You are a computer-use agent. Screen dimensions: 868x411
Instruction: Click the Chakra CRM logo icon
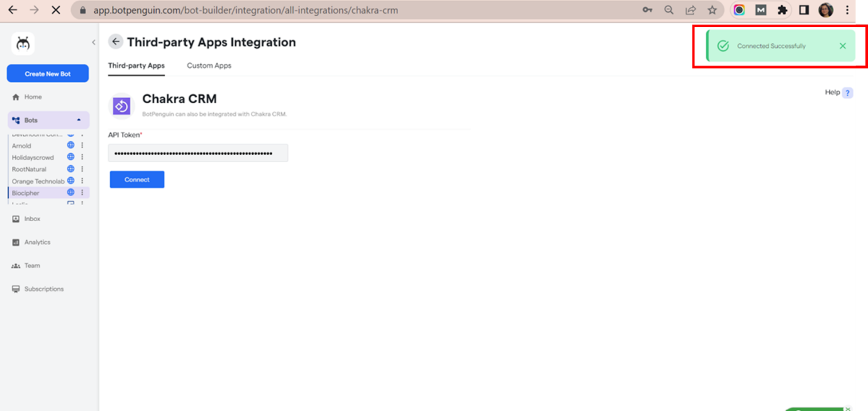tap(121, 106)
